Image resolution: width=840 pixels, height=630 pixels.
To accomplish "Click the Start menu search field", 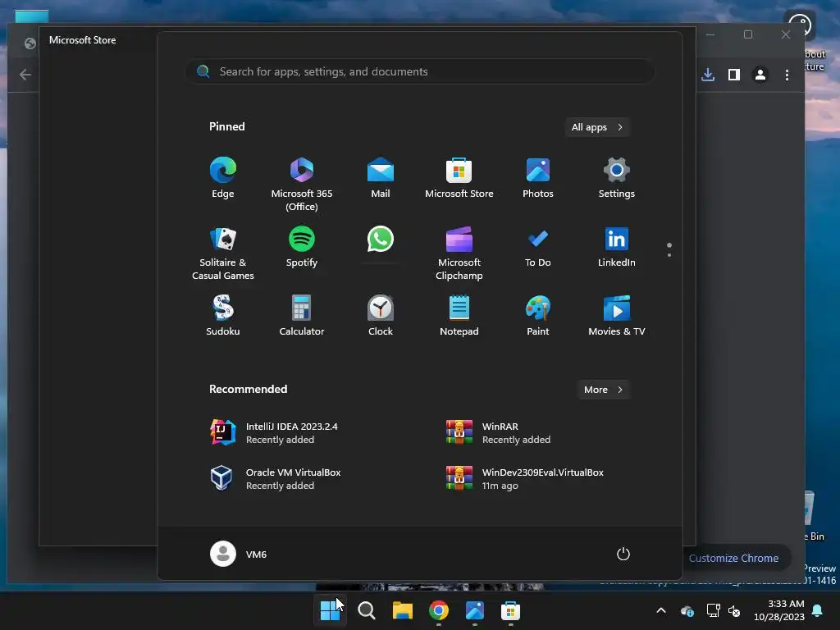I will coord(419,71).
